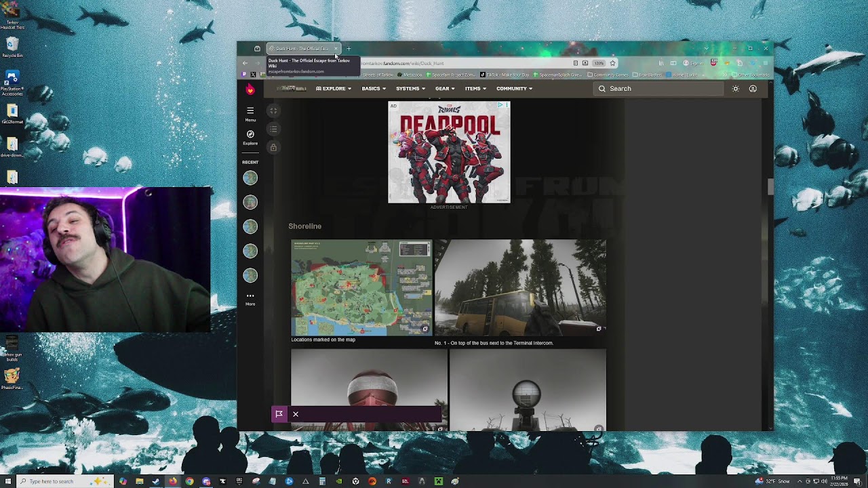Open the Windows Start menu
The width and height of the screenshot is (868, 488).
coord(8,481)
